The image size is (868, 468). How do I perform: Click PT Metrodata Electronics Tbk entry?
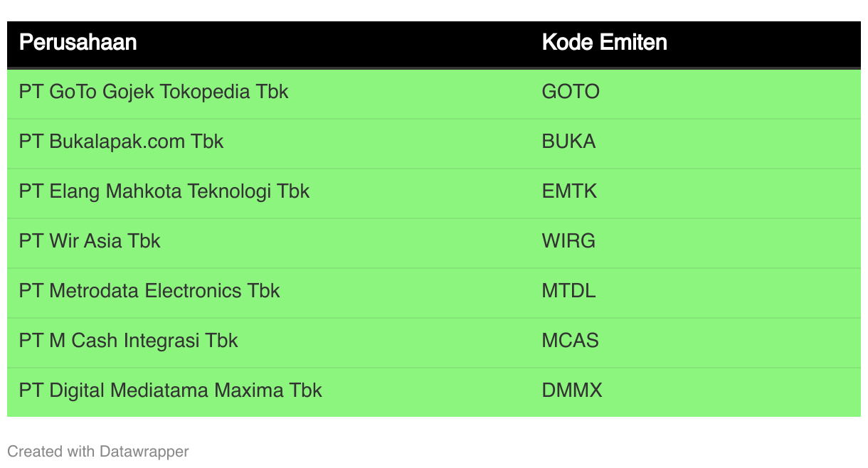[x=149, y=291]
